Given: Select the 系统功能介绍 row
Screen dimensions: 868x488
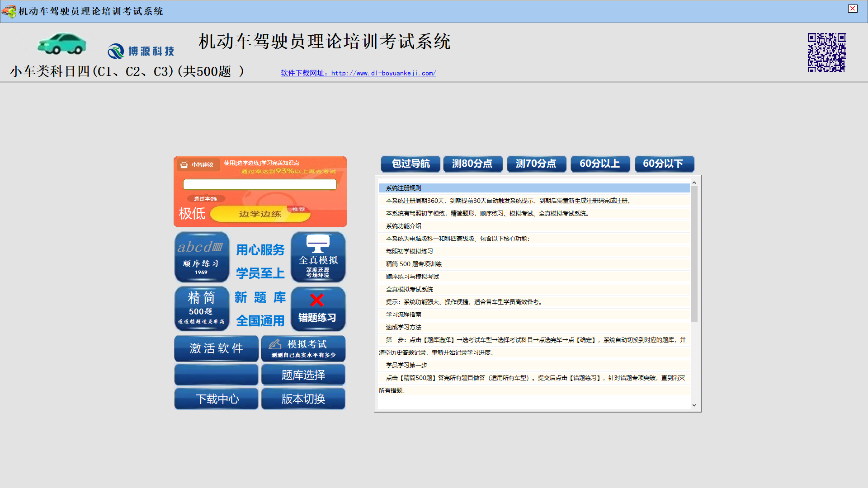Looking at the screenshot, I should (x=534, y=226).
